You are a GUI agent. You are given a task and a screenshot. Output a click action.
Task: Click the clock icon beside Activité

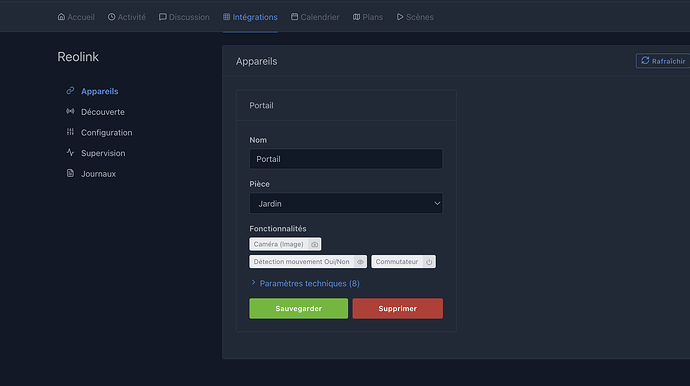[x=111, y=17]
